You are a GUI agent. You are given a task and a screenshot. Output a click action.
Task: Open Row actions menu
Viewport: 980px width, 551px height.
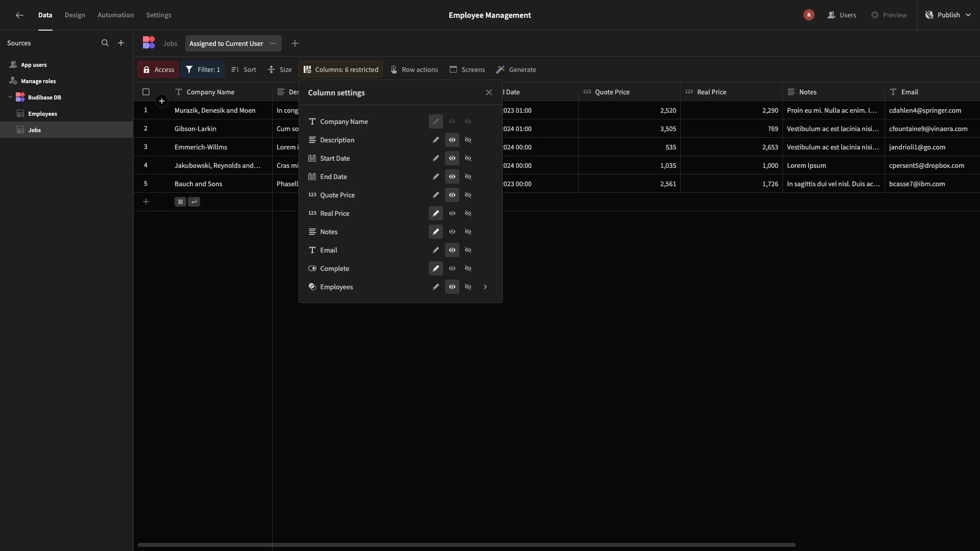pos(414,69)
